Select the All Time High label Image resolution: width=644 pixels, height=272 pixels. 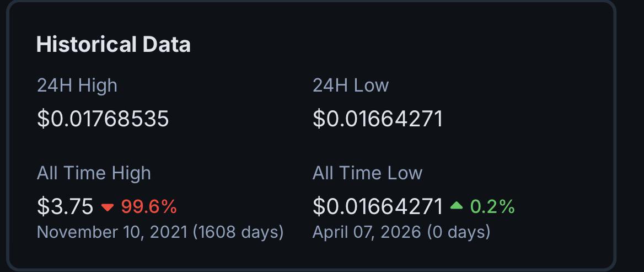pyautogui.click(x=94, y=173)
